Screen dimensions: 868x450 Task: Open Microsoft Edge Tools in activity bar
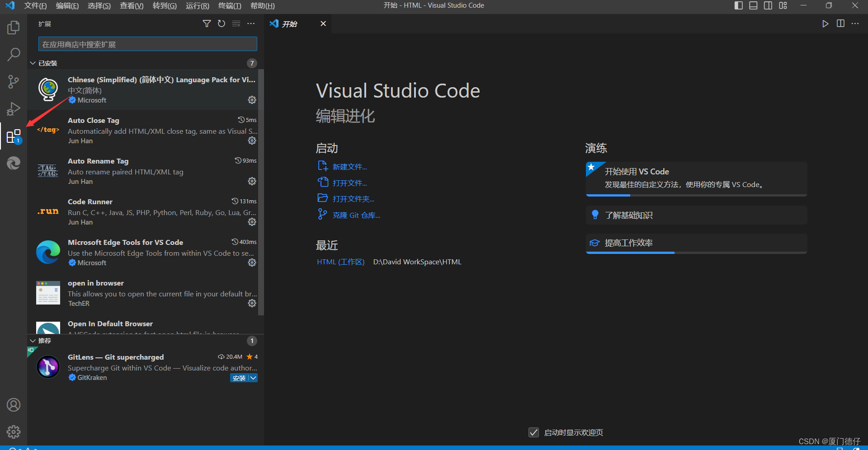(x=14, y=163)
